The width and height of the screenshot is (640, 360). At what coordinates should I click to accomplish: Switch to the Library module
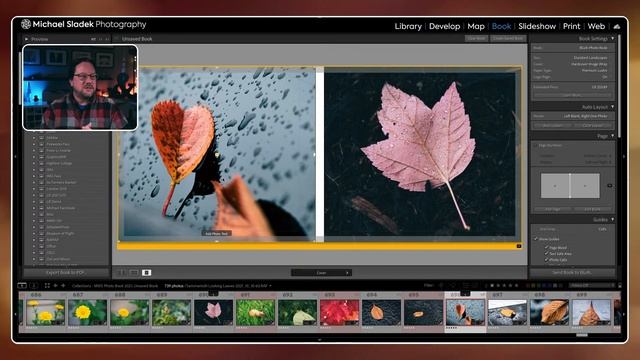pos(408,26)
